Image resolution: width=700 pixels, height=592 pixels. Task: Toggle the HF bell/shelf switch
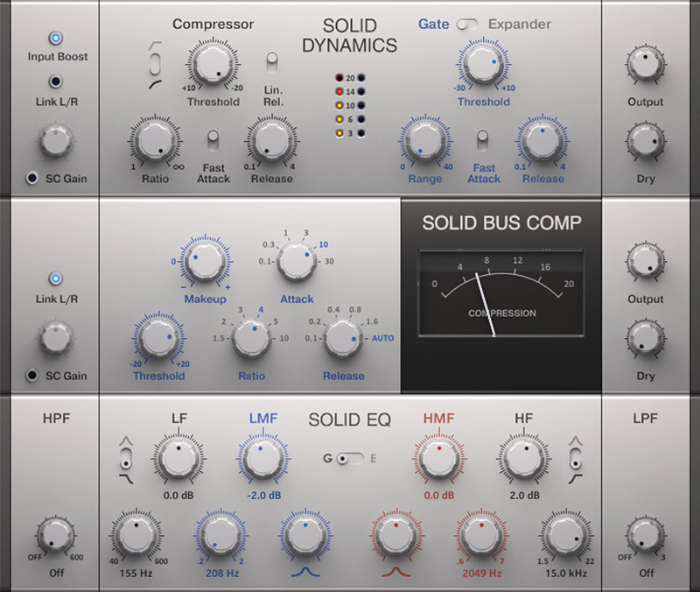click(x=576, y=459)
